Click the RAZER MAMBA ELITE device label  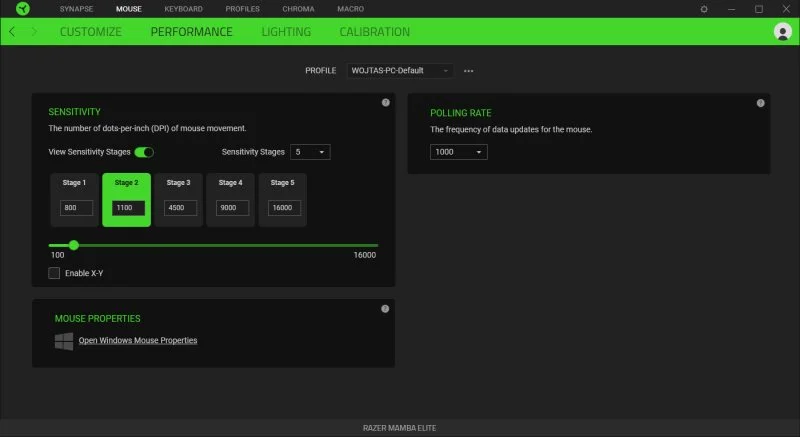(x=399, y=428)
